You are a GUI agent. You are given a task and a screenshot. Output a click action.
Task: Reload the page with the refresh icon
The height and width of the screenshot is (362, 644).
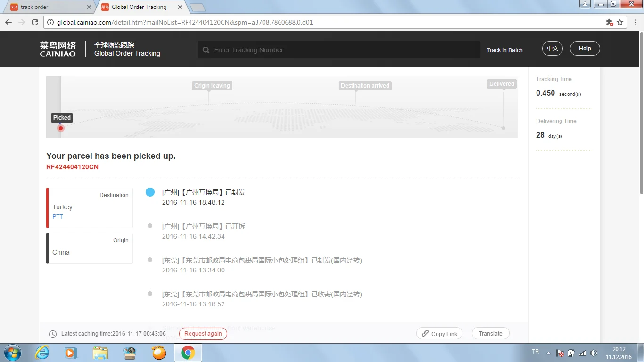pyautogui.click(x=35, y=22)
